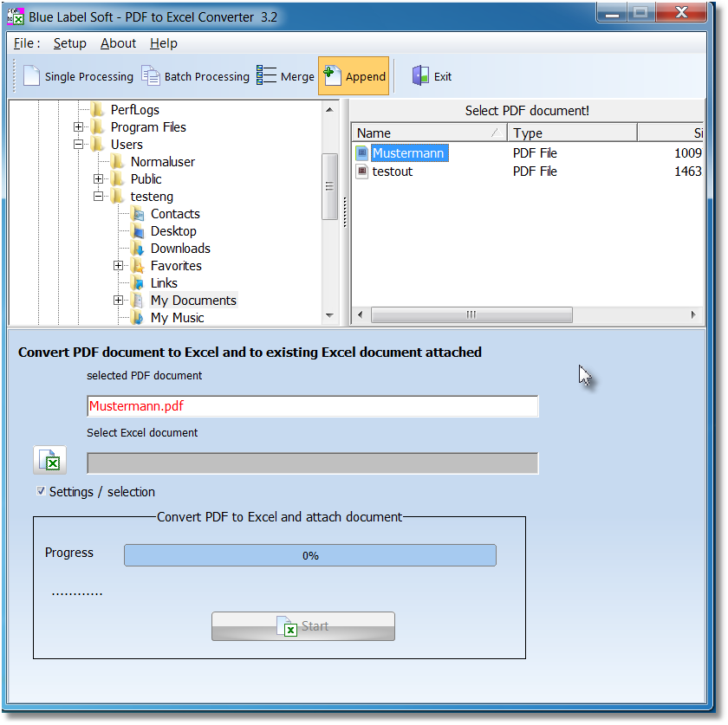The height and width of the screenshot is (725, 728).
Task: Click the folder tree vertical scrollbar thumb
Action: coord(329,186)
